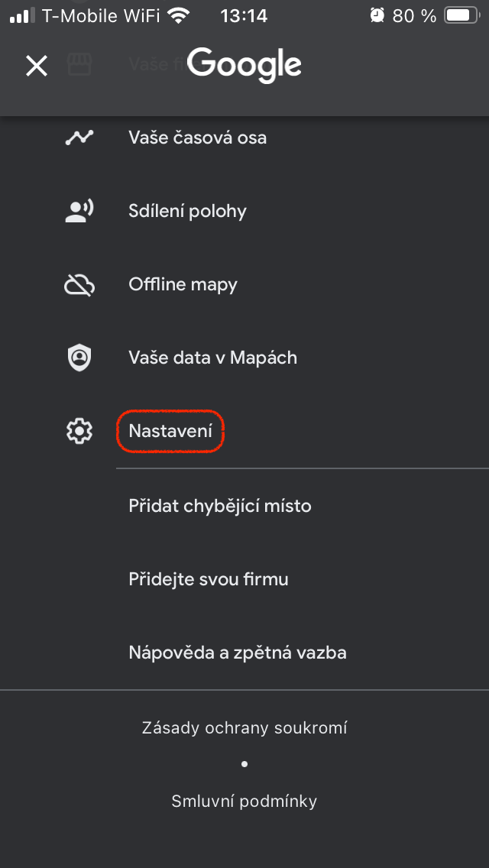Screen dimensions: 489x868
Task: Tap the shield privacy icon
Action: (79, 358)
